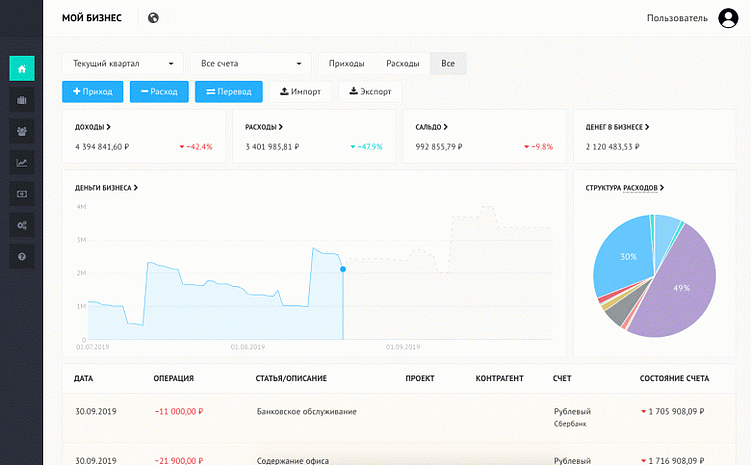Click the −11 000,00 ₽ operation amount
The image size is (751, 465).
point(179,411)
